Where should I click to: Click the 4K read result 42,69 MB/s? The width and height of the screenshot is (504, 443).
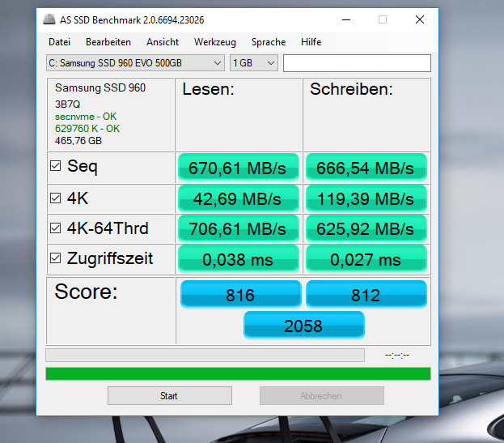239,198
